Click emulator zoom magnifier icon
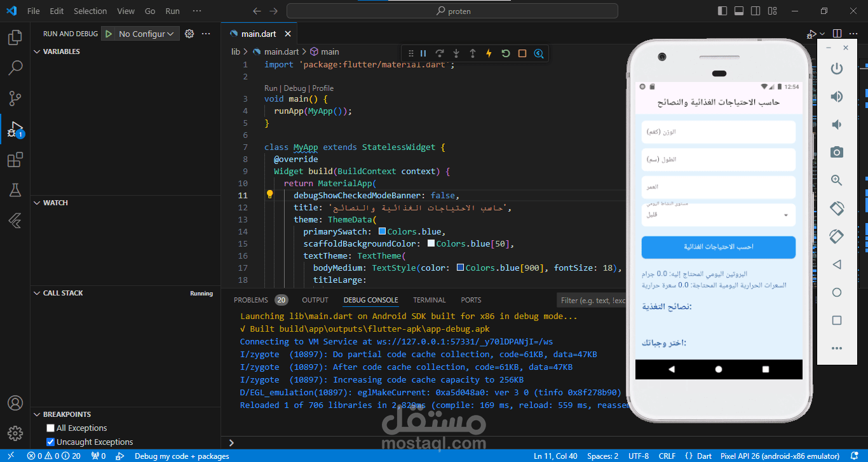This screenshot has height=462, width=868. pos(837,180)
